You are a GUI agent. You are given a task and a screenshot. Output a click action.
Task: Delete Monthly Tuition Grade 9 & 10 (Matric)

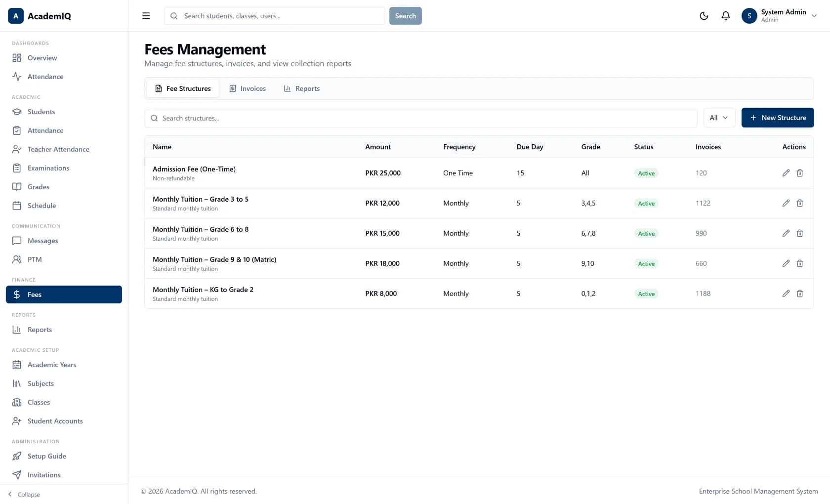[x=800, y=263]
